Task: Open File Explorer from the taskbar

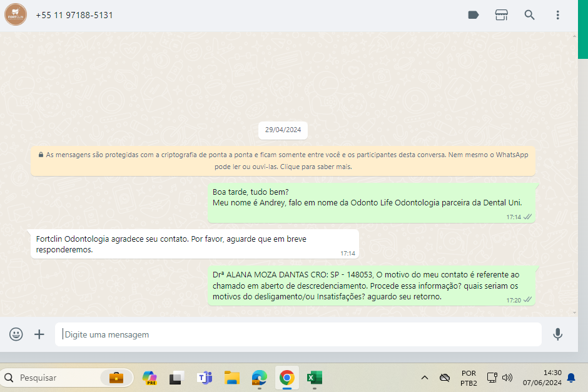Action: pyautogui.click(x=232, y=378)
